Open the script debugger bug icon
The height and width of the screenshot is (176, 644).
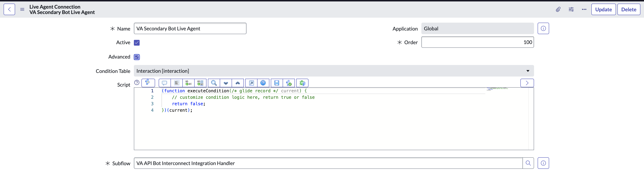[x=302, y=83]
